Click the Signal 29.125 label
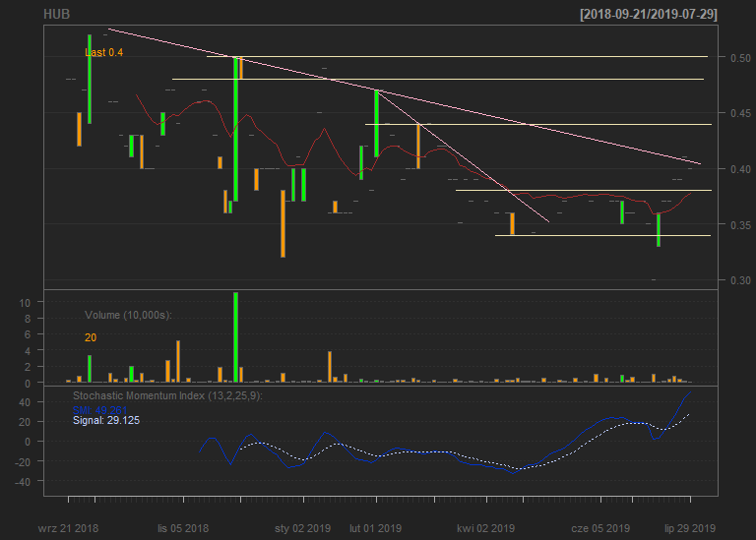 coord(106,421)
